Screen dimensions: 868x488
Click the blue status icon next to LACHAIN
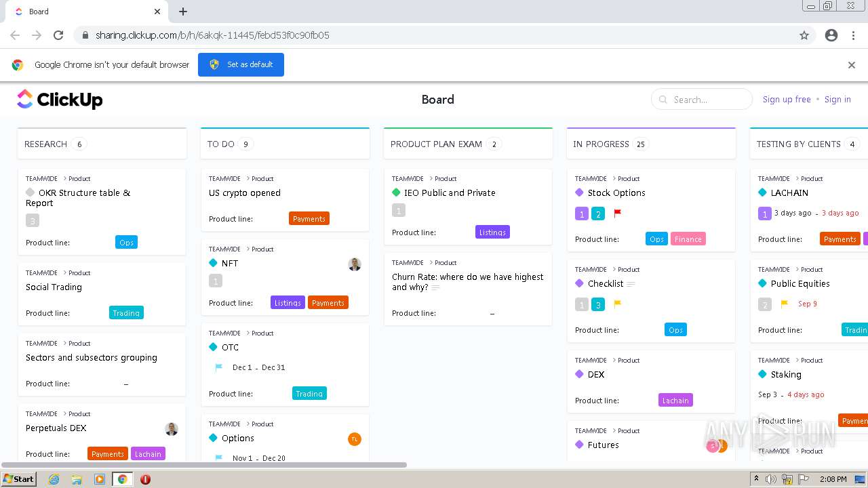(762, 192)
